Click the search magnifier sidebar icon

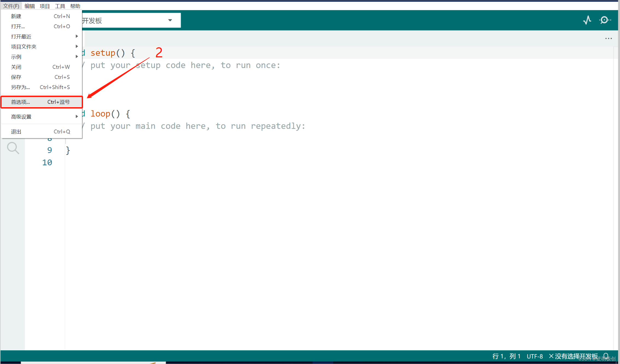pyautogui.click(x=13, y=148)
